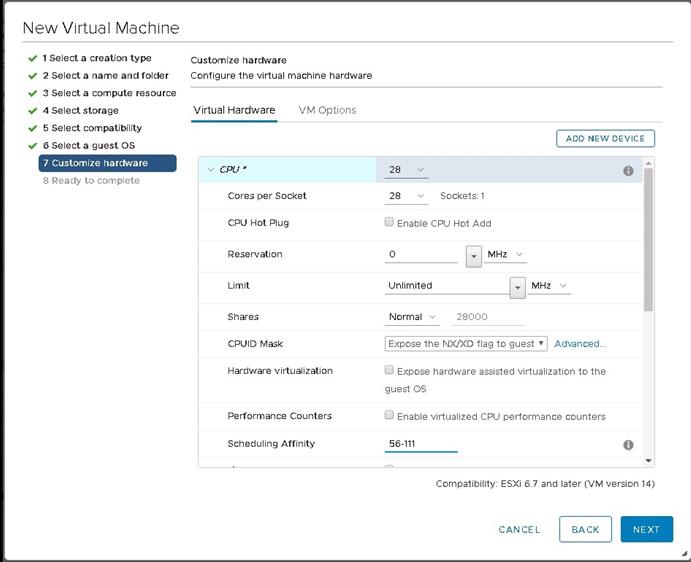Click the Shares 28000 value field
The image size is (691, 562).
488,317
